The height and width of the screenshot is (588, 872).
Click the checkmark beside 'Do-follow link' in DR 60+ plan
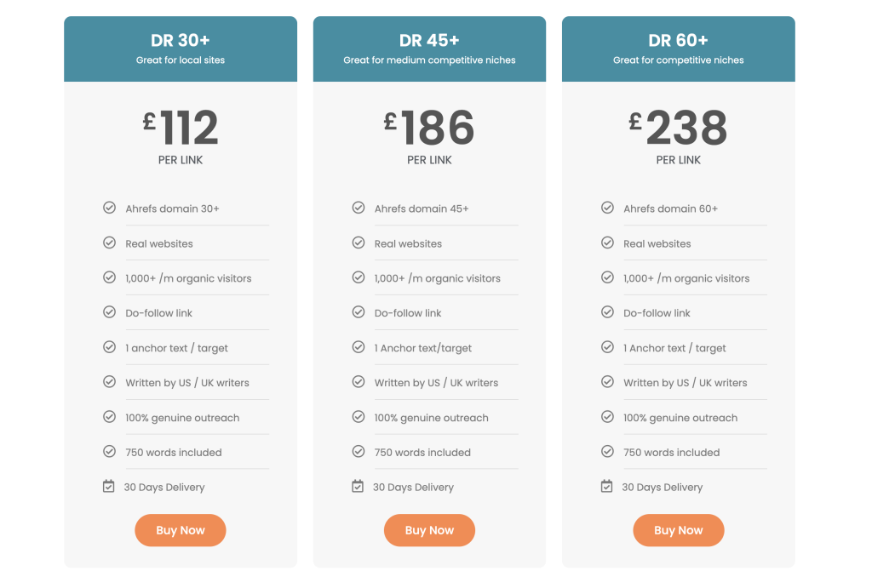click(x=607, y=312)
